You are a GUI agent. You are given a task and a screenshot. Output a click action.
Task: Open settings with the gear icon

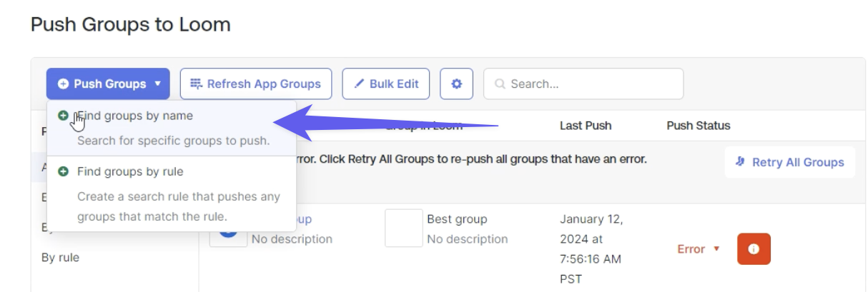(457, 84)
